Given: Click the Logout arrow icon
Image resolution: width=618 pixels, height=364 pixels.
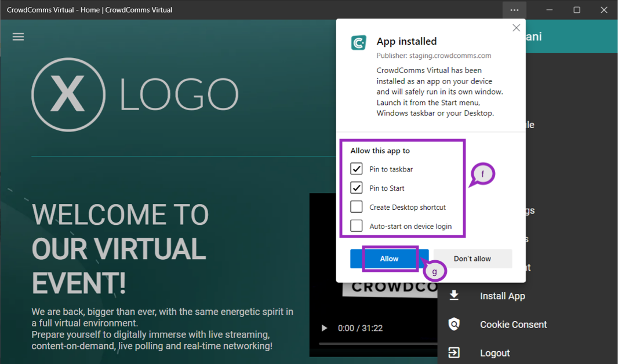Looking at the screenshot, I should tap(454, 352).
